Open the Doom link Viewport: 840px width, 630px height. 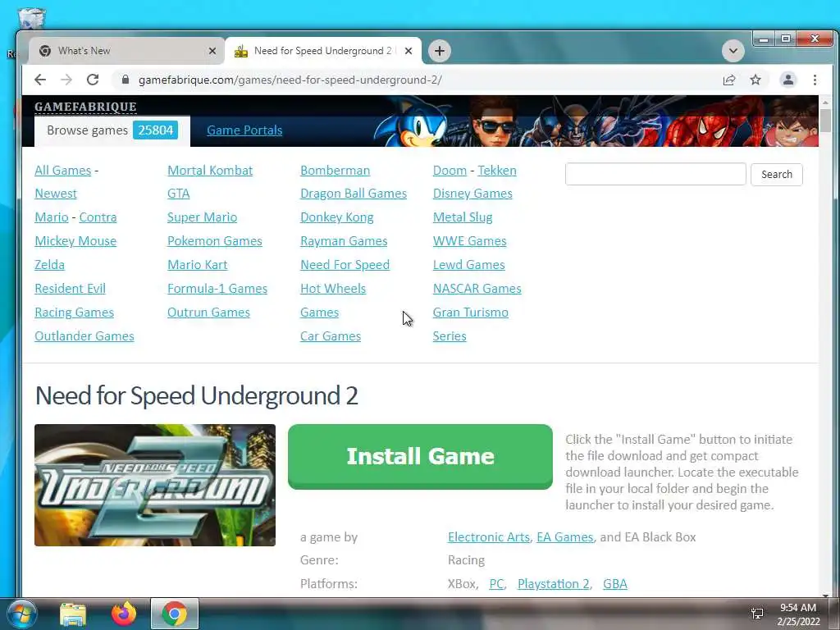450,171
